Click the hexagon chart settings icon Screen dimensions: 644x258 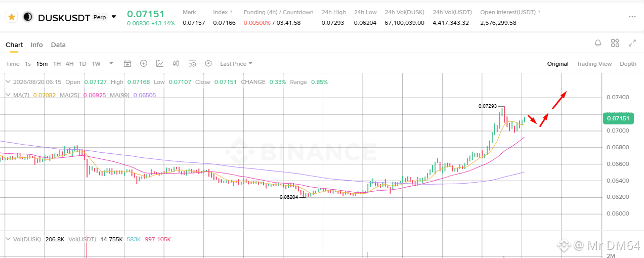pyautogui.click(x=208, y=64)
